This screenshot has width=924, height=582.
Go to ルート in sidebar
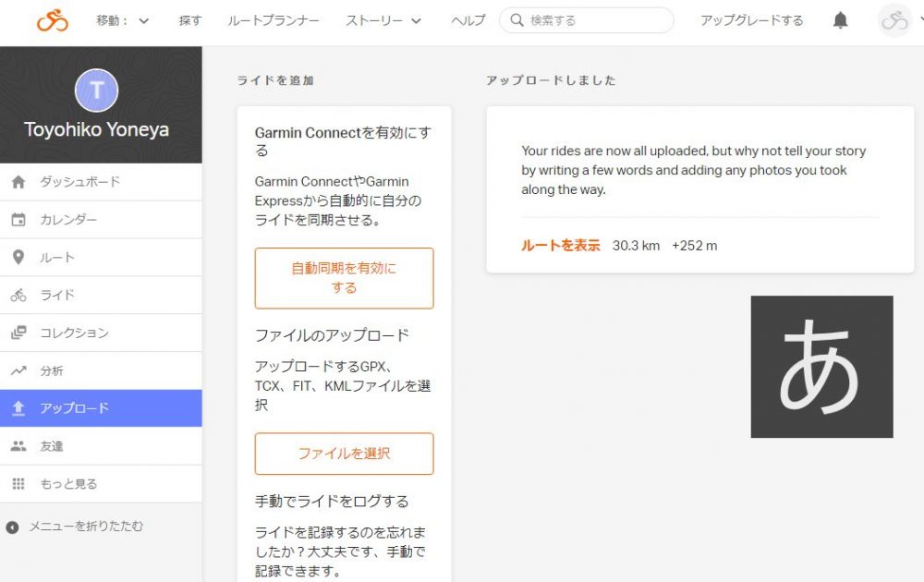pos(101,258)
